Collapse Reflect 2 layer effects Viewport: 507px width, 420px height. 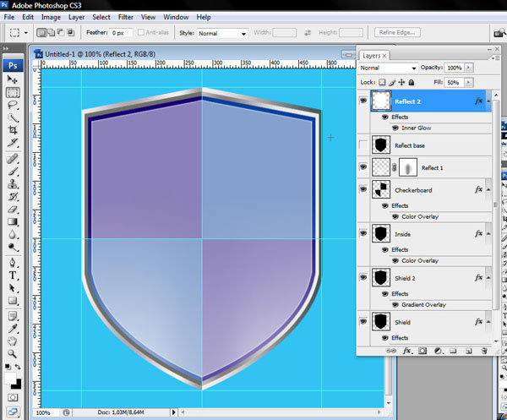(488, 101)
